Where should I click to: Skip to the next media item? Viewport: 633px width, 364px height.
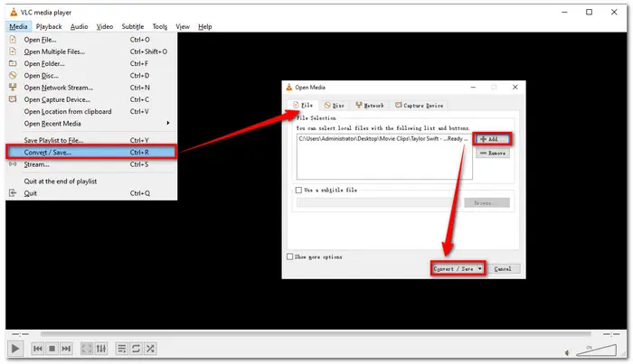[66, 349]
